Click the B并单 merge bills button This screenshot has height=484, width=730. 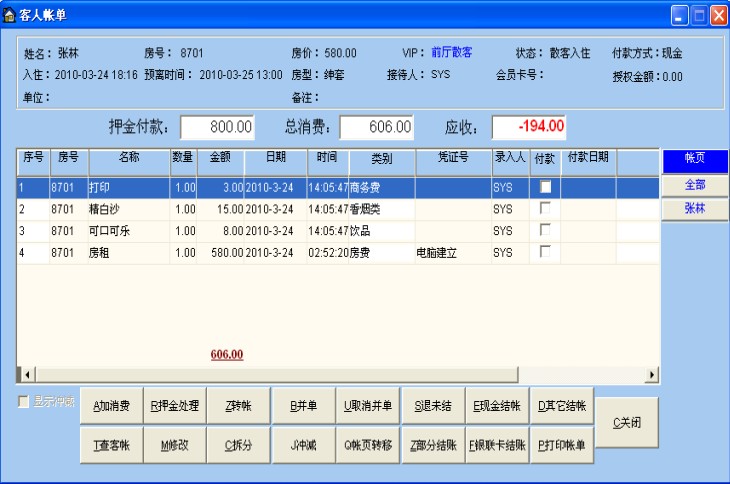click(303, 406)
